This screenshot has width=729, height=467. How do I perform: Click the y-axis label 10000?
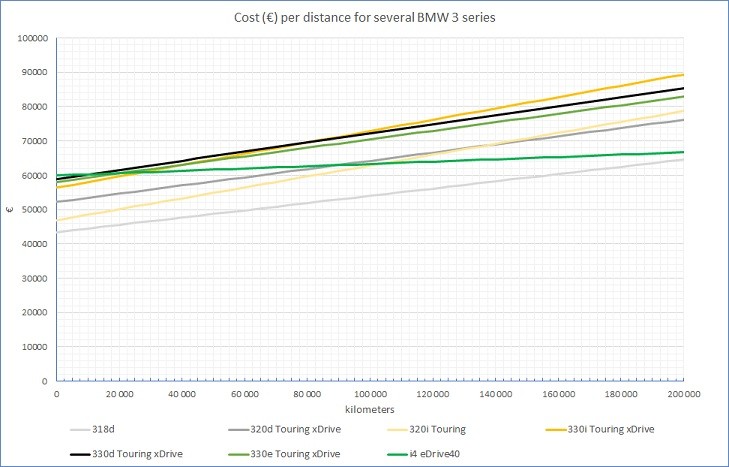34,347
